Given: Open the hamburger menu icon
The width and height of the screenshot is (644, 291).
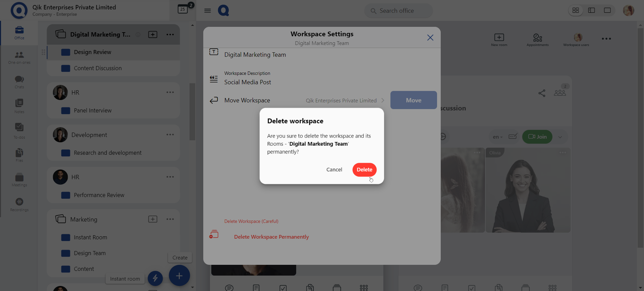Looking at the screenshot, I should tap(208, 11).
